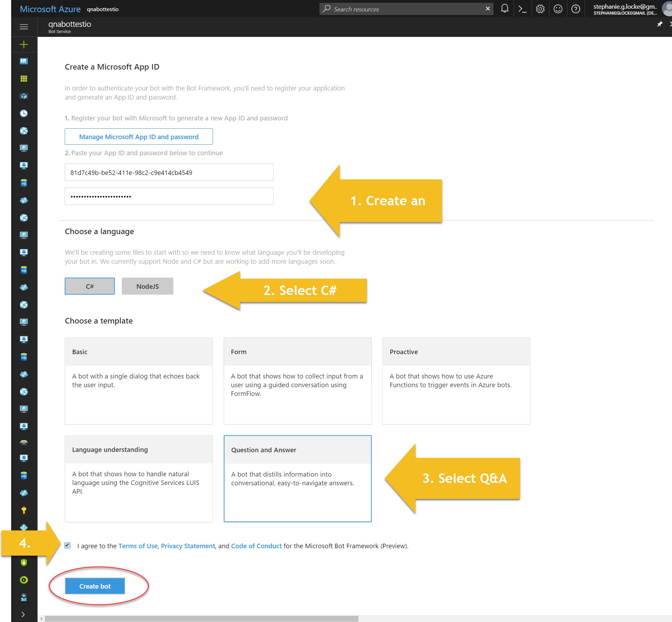
Task: Open the Dashboard icon in the sidebar
Action: [24, 61]
